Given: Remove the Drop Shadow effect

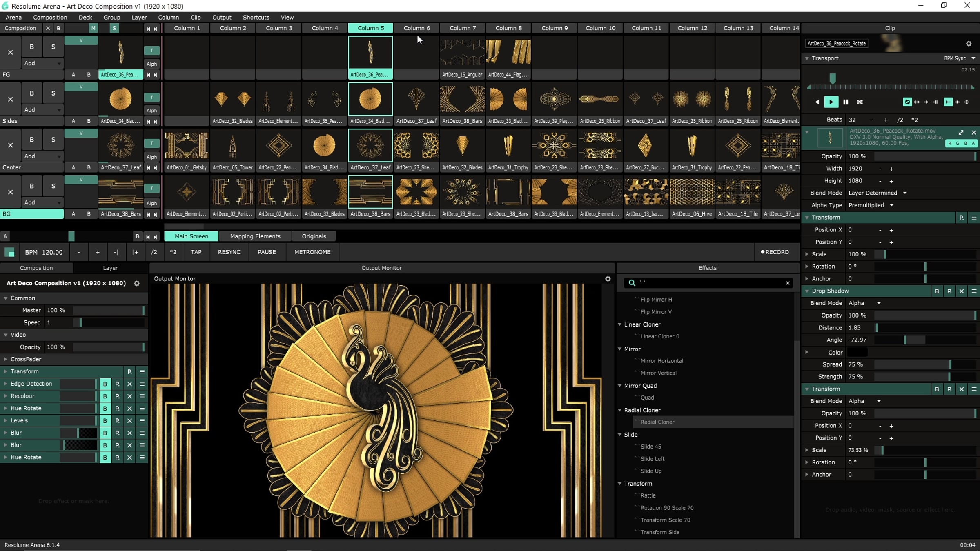Looking at the screenshot, I should coord(962,291).
